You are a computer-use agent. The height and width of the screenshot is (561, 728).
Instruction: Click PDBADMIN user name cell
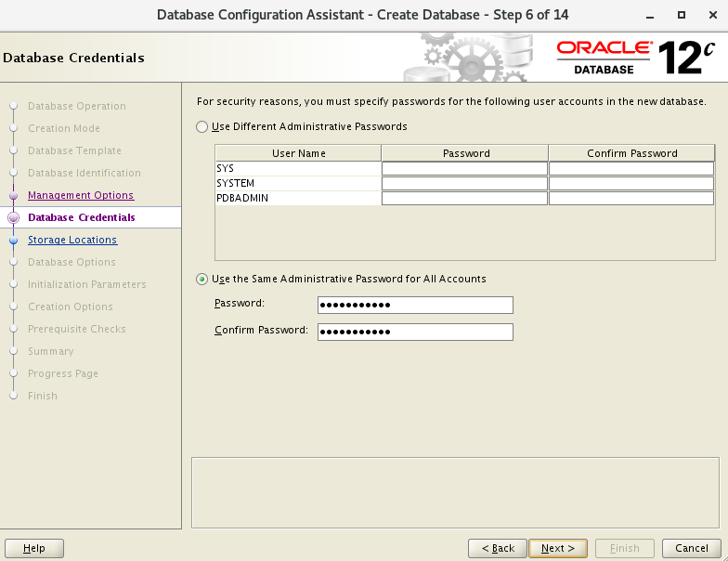click(x=299, y=199)
